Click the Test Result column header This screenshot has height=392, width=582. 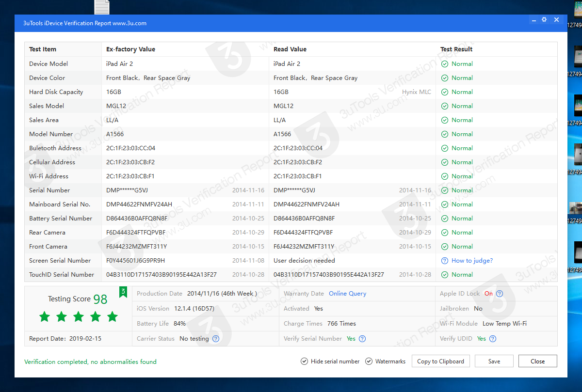tap(456, 49)
